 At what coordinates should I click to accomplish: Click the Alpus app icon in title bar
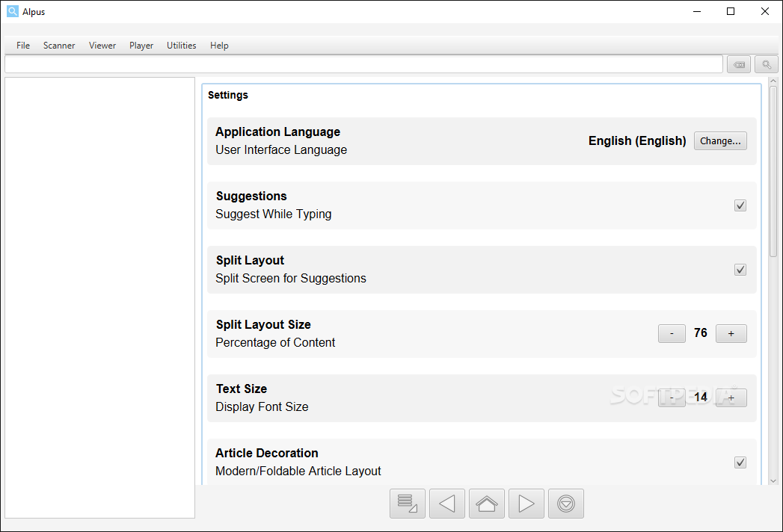pyautogui.click(x=12, y=11)
